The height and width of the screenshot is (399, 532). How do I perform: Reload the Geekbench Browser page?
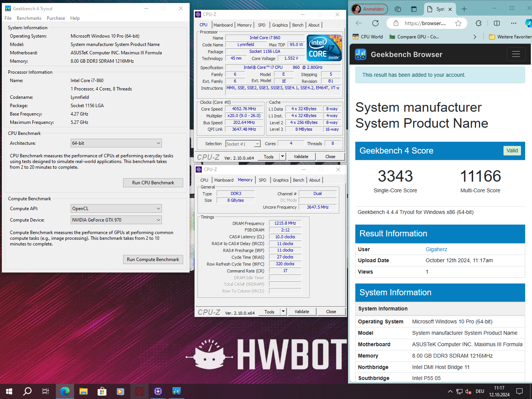point(375,23)
